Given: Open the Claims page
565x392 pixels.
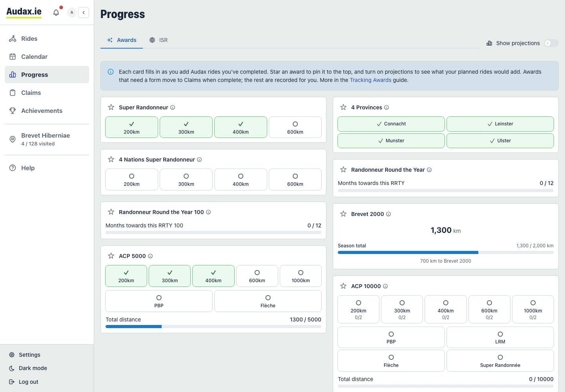Looking at the screenshot, I should 47,93.
